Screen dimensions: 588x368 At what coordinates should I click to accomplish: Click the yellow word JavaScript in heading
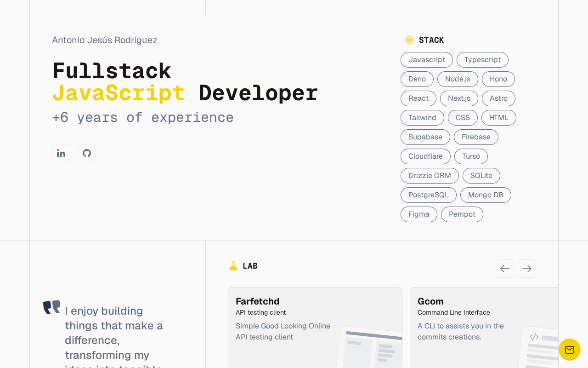coord(119,93)
